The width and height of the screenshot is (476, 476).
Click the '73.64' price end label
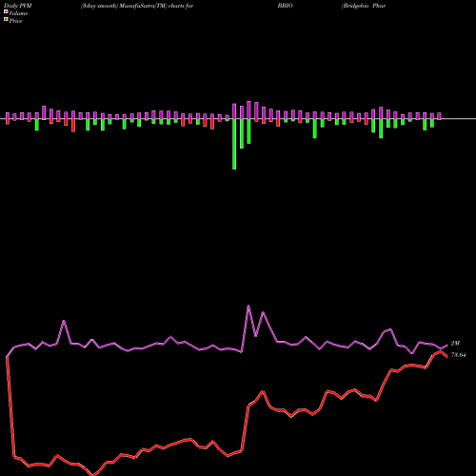pyautogui.click(x=458, y=355)
